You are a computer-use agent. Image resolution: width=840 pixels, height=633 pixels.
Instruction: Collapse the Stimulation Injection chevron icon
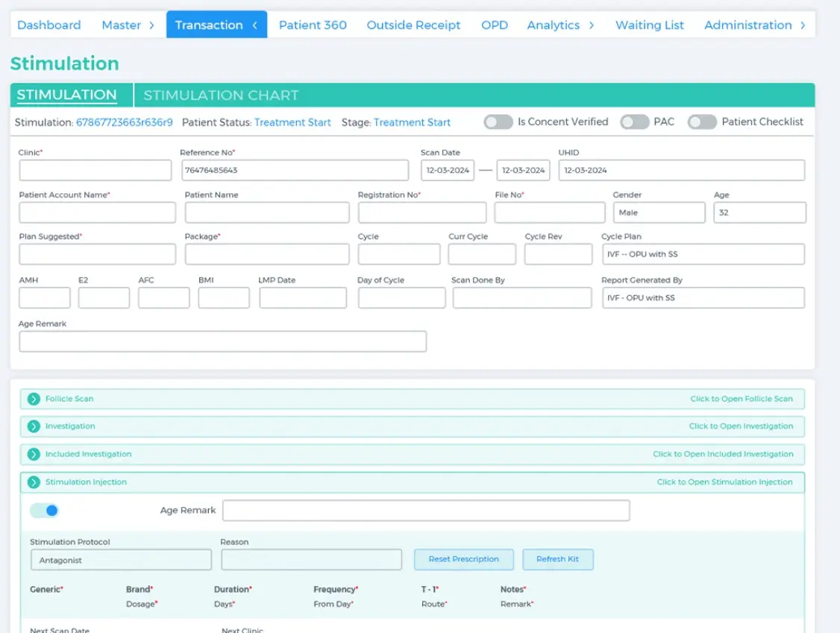(x=33, y=482)
